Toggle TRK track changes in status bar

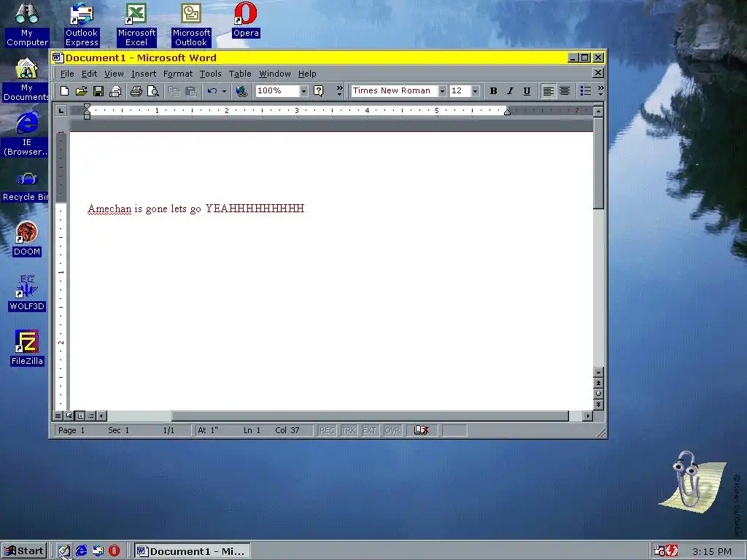(x=349, y=430)
